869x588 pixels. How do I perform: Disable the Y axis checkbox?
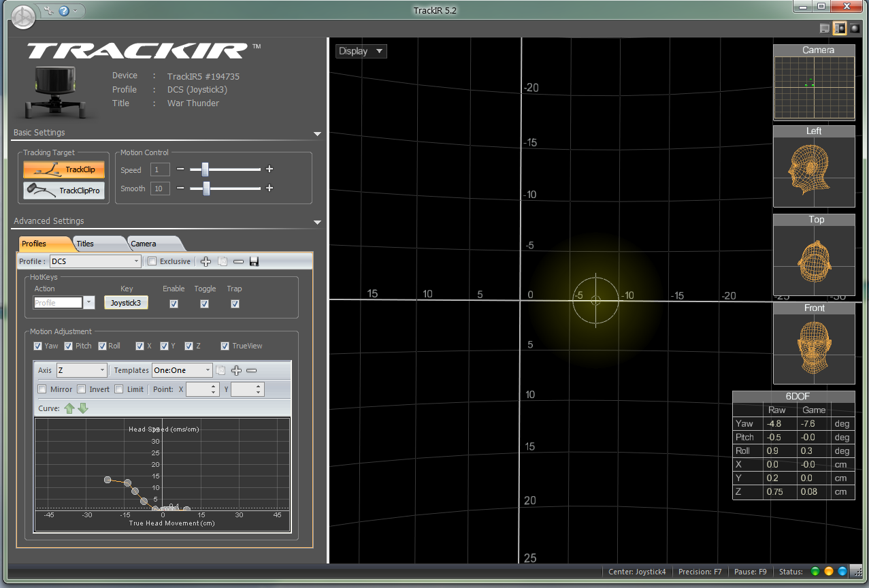click(x=164, y=346)
